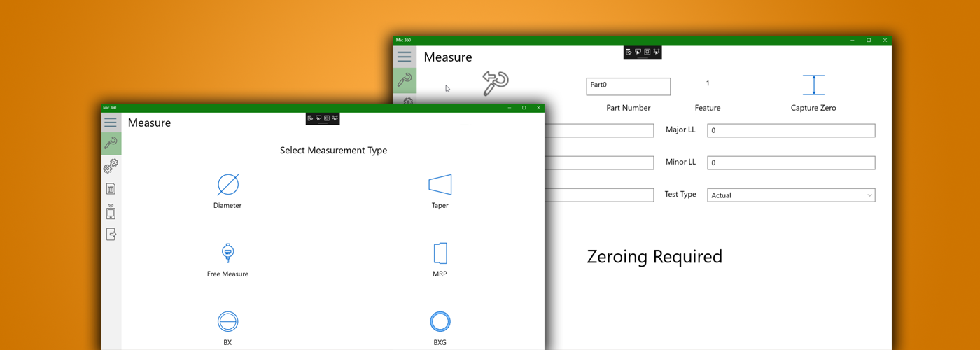Click the Major LL input field

[x=791, y=131]
